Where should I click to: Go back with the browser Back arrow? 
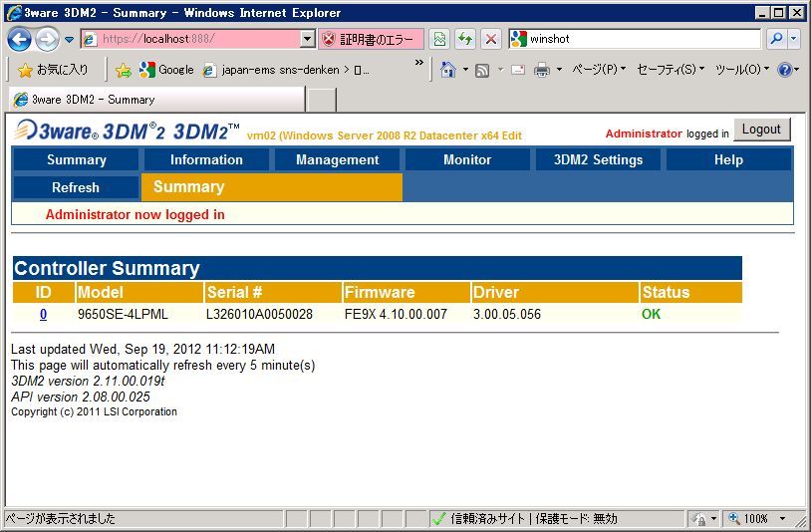pyautogui.click(x=19, y=39)
